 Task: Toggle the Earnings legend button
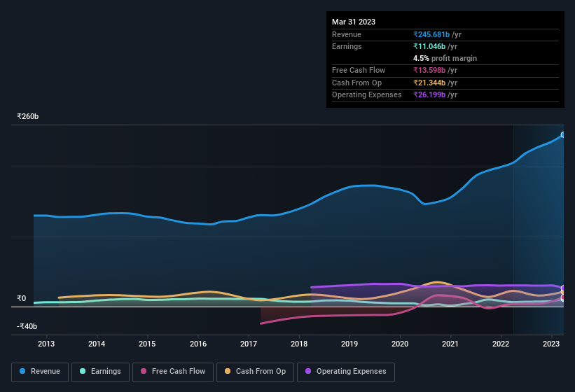click(x=100, y=372)
